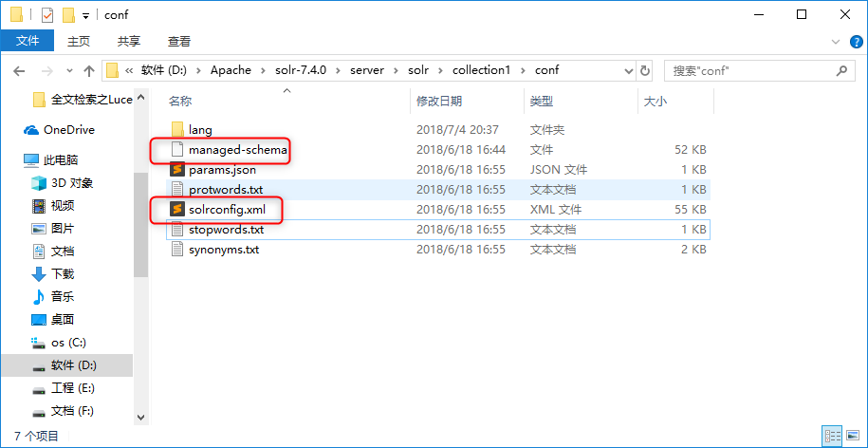Select the synonyms.txt file name
This screenshot has width=868, height=448.
[224, 250]
